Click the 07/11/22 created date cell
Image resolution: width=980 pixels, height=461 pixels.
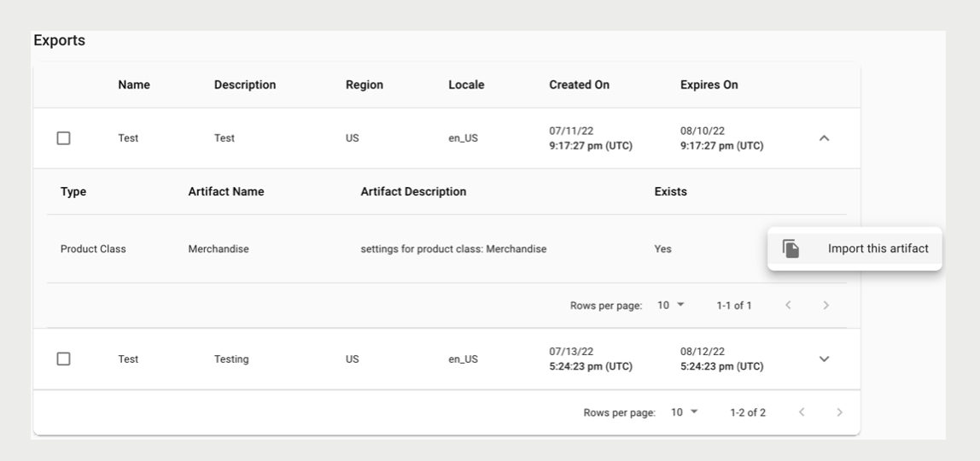[571, 131]
